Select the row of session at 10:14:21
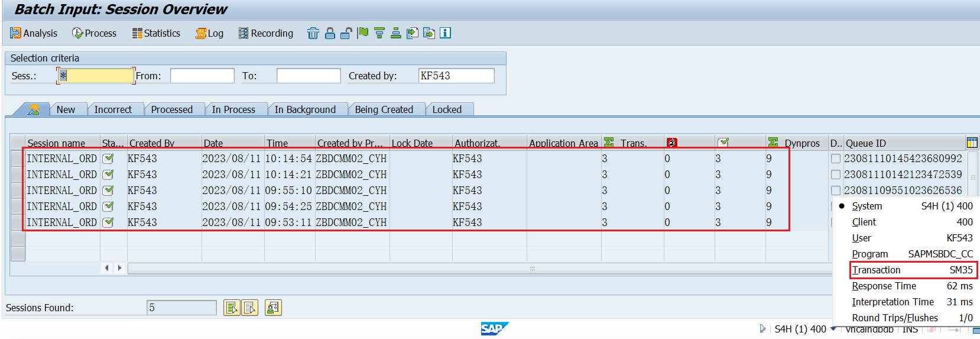 [x=18, y=175]
